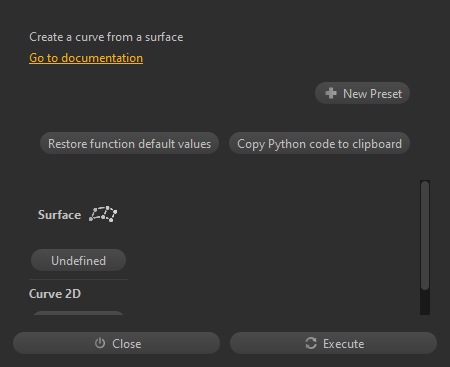Create a New Preset
This screenshot has width=450, height=367.
pyautogui.click(x=362, y=93)
